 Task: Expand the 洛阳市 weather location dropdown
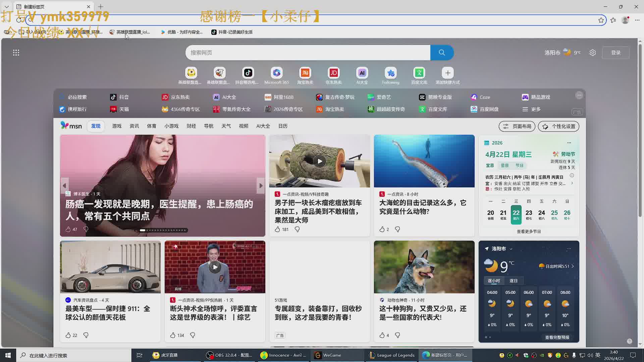(511, 249)
